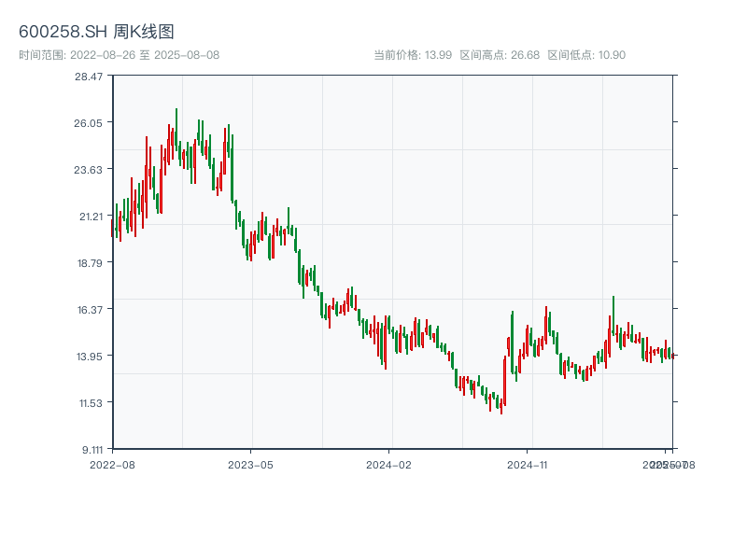The width and height of the screenshot is (747, 560).
Task: Click the 26.05 y-axis price label
Action: [x=89, y=122]
